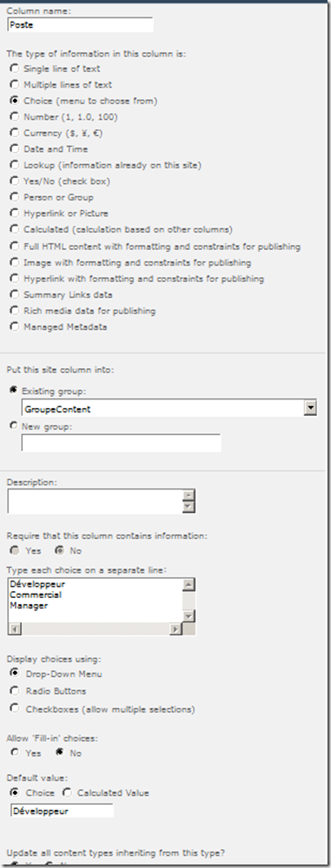Image resolution: width=331 pixels, height=868 pixels.
Task: Click choices list scroll right arrow
Action: tap(175, 628)
